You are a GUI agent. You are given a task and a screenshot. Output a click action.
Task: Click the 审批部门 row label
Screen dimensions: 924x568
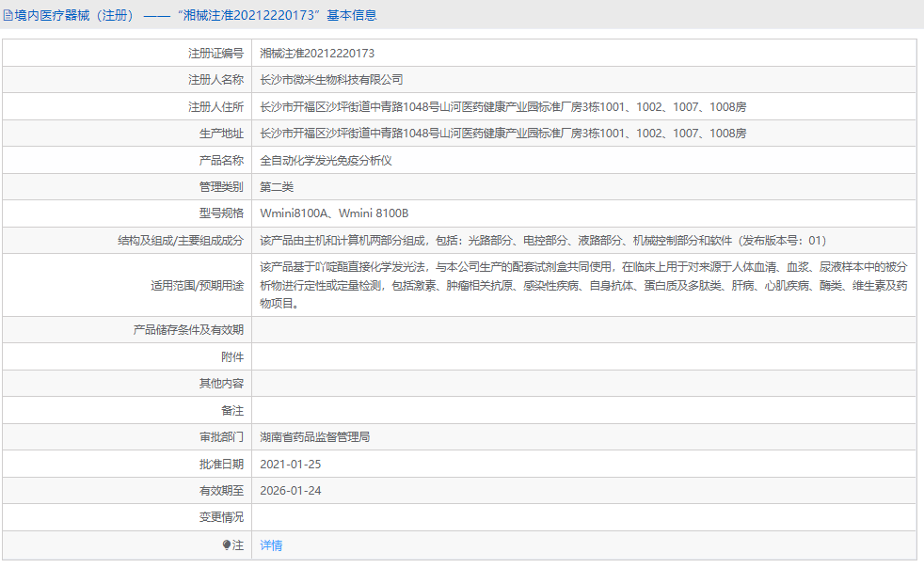pos(221,437)
